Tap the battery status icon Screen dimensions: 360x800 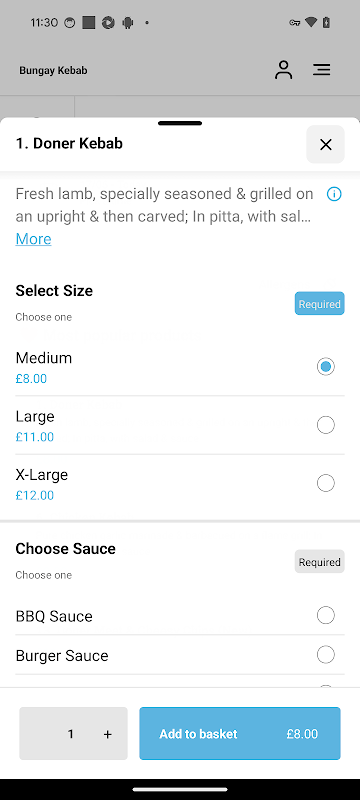coord(326,22)
